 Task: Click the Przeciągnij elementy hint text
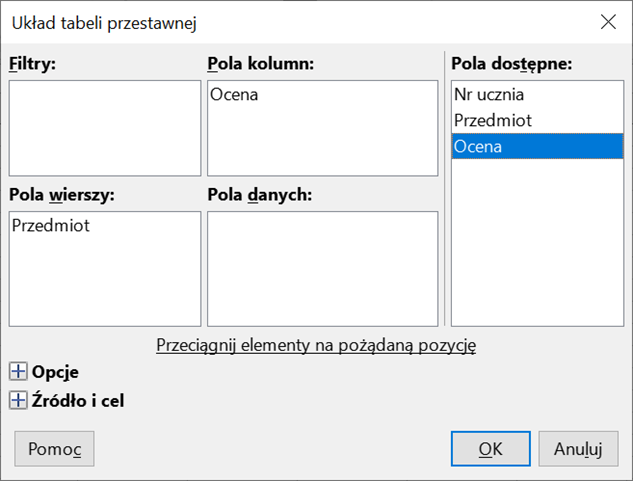pos(316,346)
